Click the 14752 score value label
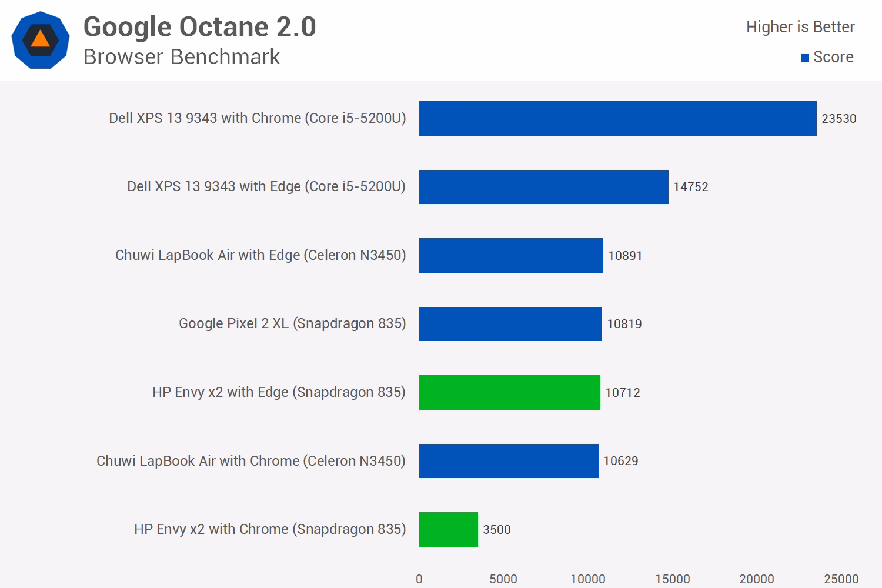 [x=691, y=187]
